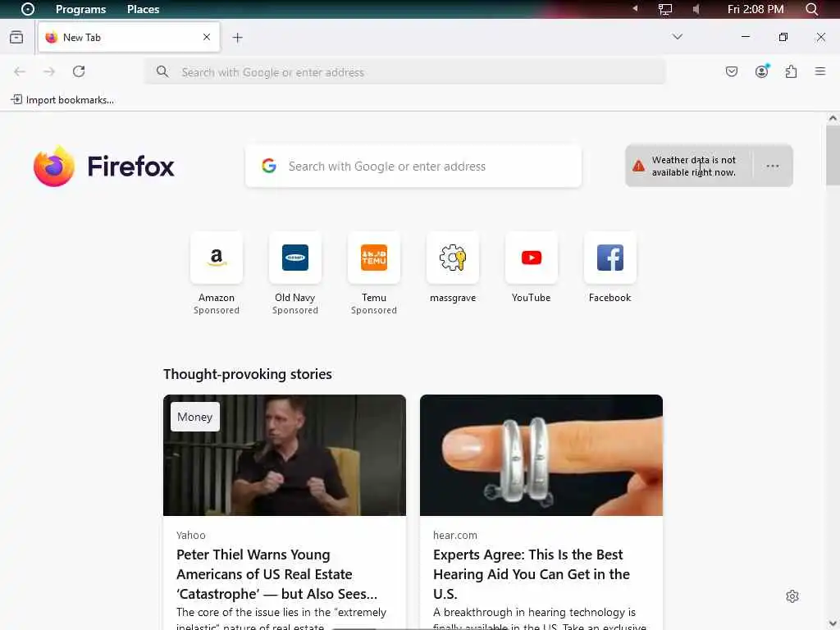Select the New Tab browser tab
Image resolution: width=840 pixels, height=630 pixels.
point(129,37)
